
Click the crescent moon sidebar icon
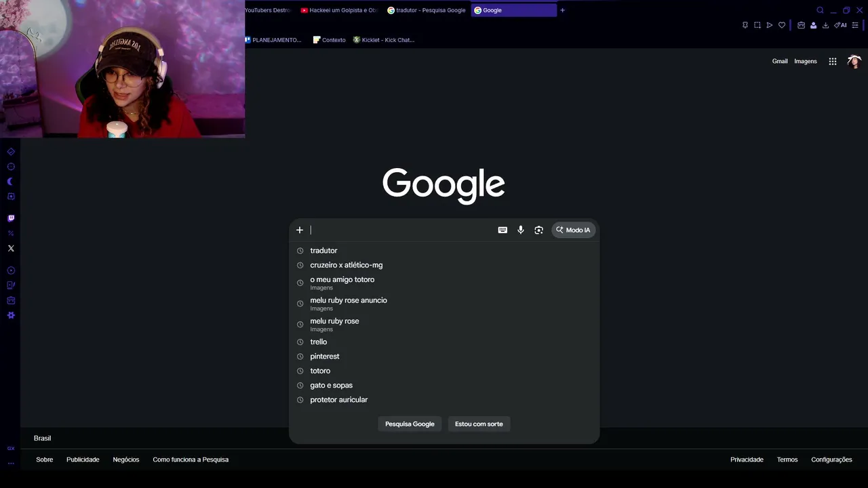pos(11,182)
